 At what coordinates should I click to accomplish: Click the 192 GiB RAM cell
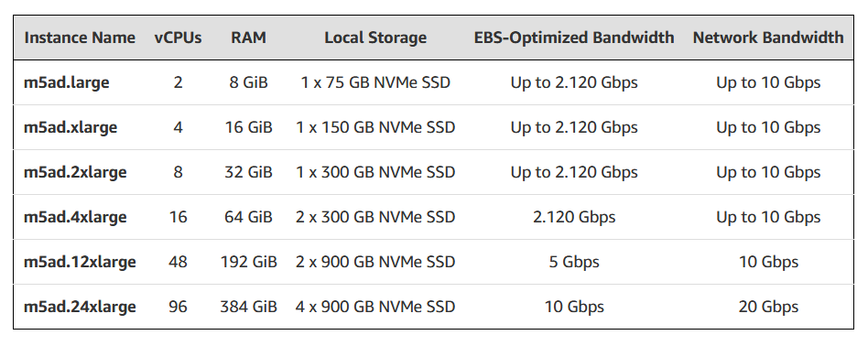pos(248,262)
